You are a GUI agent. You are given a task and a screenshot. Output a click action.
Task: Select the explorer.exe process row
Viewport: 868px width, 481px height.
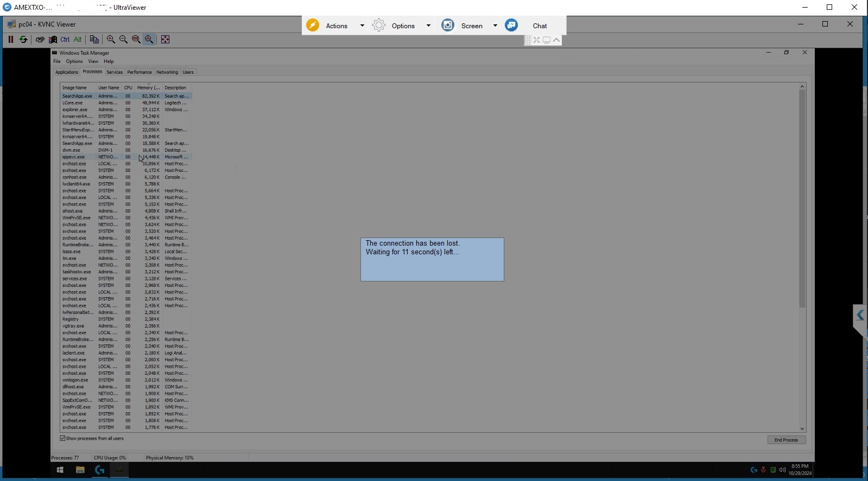[x=126, y=110]
